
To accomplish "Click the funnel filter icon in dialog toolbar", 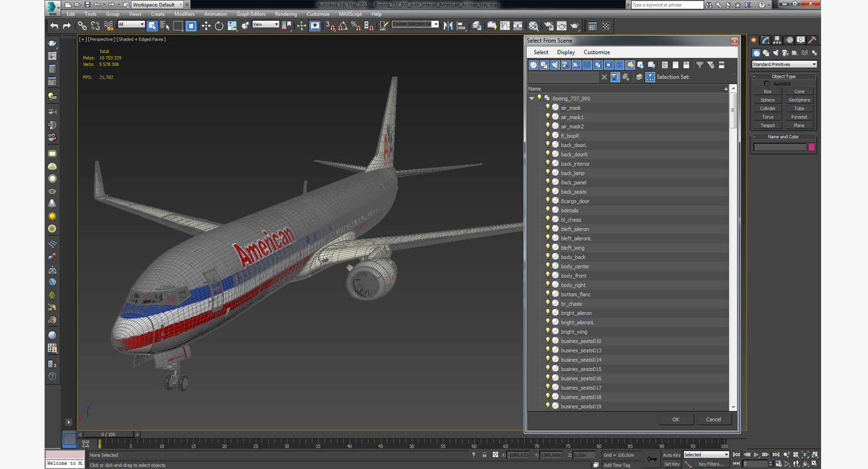I will coord(700,65).
